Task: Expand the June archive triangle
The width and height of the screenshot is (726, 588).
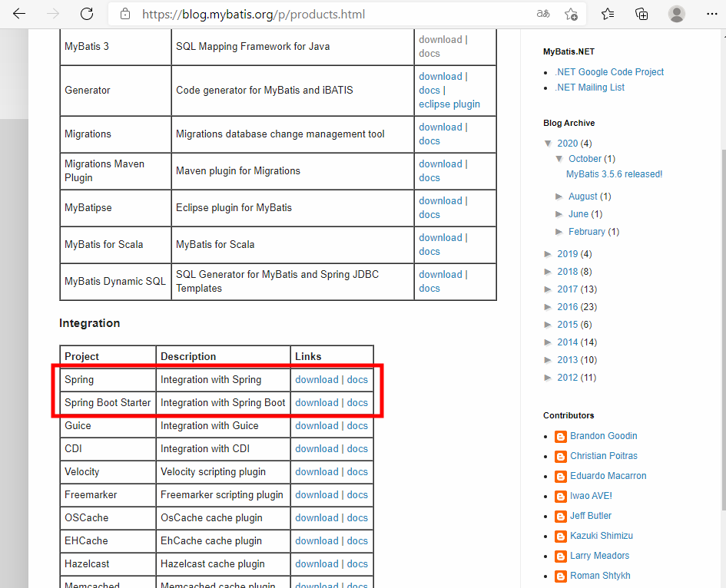Action: [x=559, y=214]
